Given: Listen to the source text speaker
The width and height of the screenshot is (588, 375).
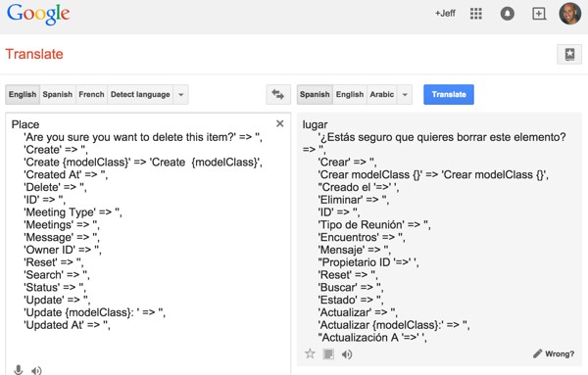Looking at the screenshot, I should pos(36,370).
